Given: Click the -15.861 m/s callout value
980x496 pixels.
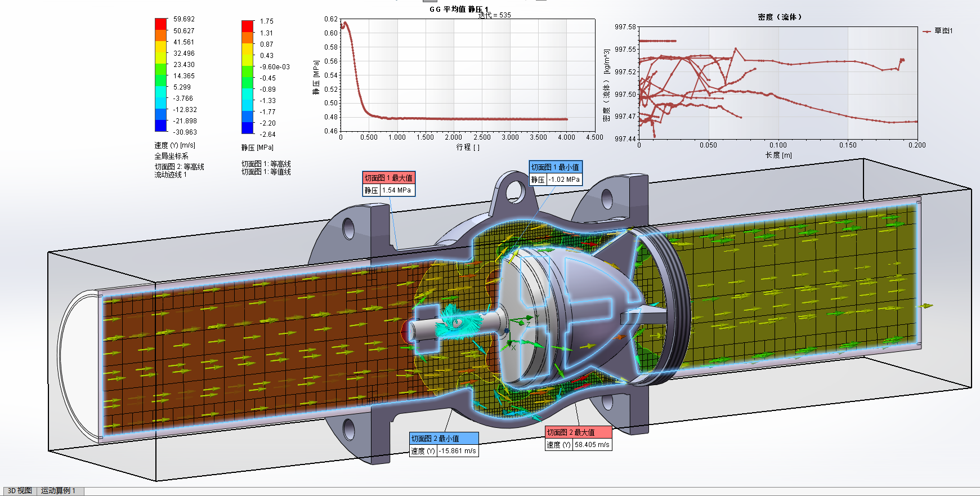Looking at the screenshot, I should [458, 451].
